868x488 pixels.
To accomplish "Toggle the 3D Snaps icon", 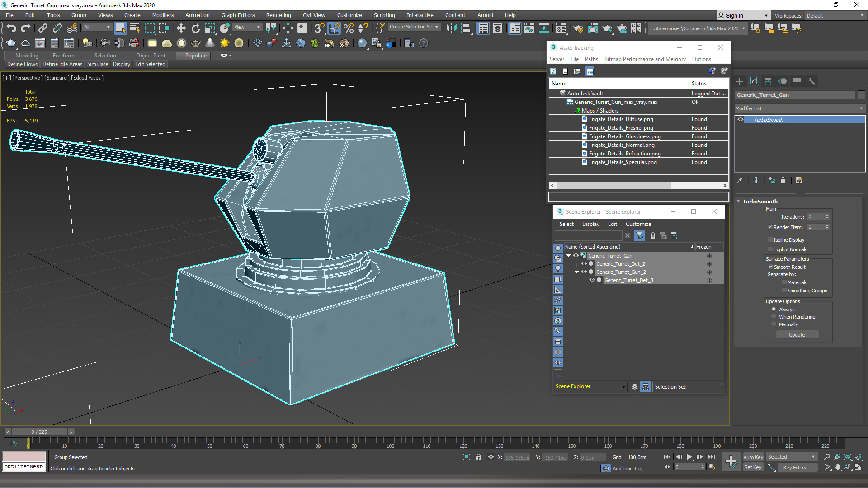I will 320,28.
